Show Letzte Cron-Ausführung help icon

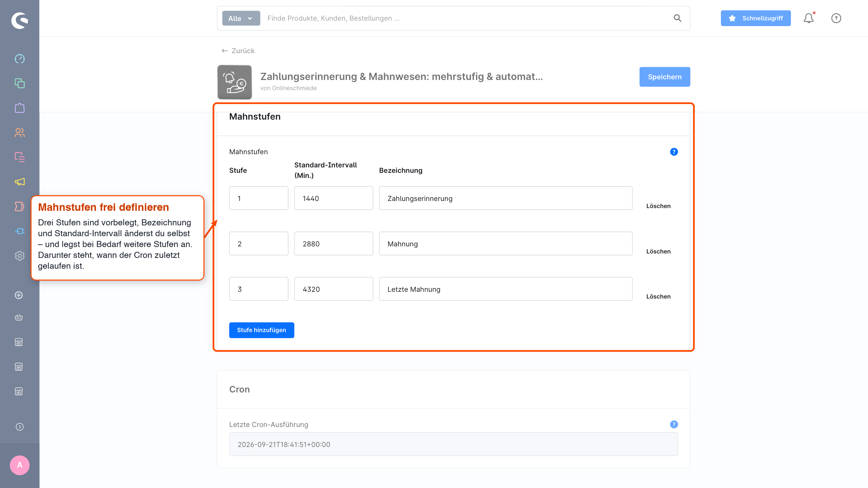(x=674, y=424)
